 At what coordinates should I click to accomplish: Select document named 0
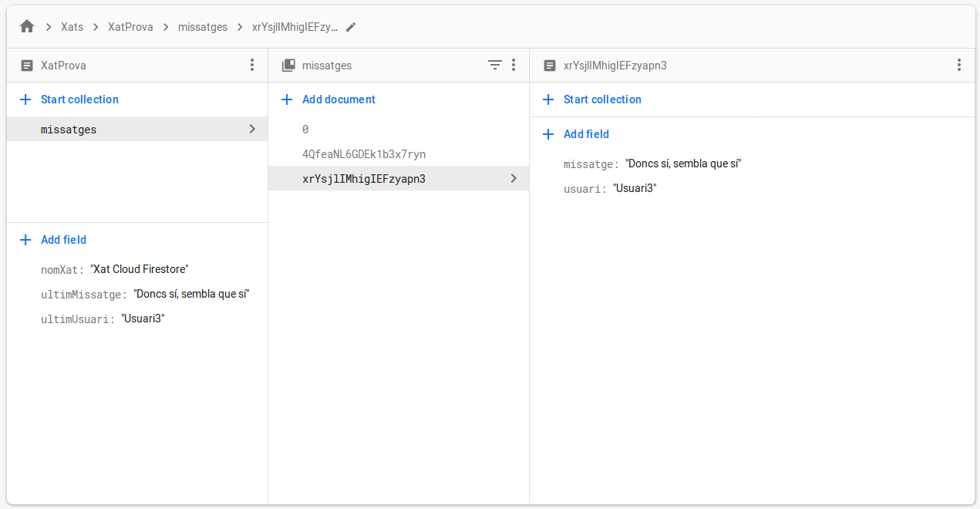pyautogui.click(x=305, y=130)
